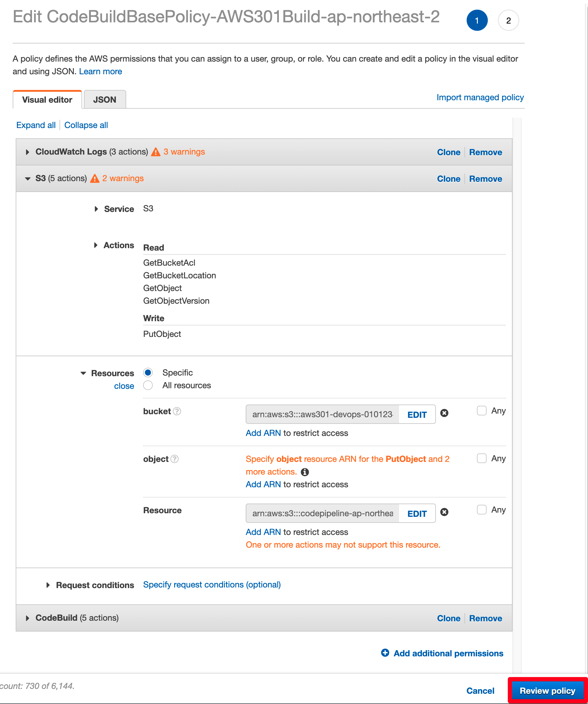The height and width of the screenshot is (704, 588).
Task: Remove the bucket ARN with the X icon
Action: pos(444,413)
